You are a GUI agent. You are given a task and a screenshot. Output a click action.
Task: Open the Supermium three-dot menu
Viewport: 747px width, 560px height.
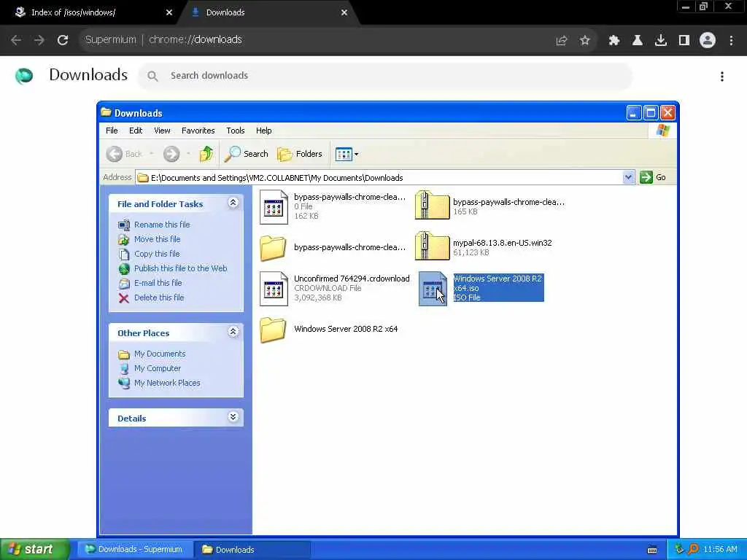click(731, 41)
